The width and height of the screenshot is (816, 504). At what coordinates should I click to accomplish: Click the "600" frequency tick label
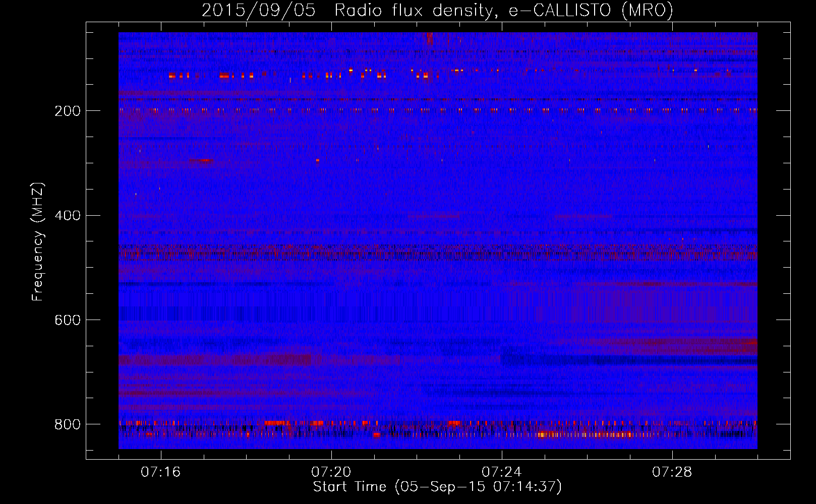(x=67, y=320)
